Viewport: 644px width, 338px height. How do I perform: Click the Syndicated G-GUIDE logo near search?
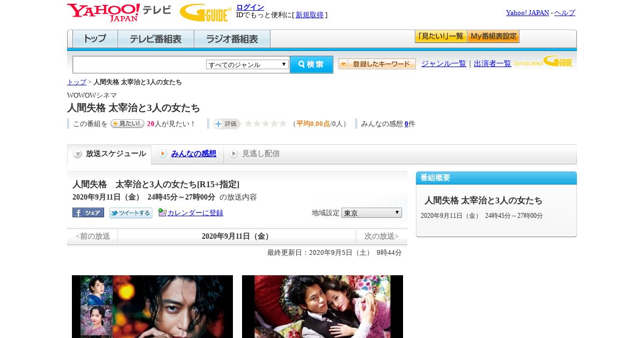click(543, 62)
